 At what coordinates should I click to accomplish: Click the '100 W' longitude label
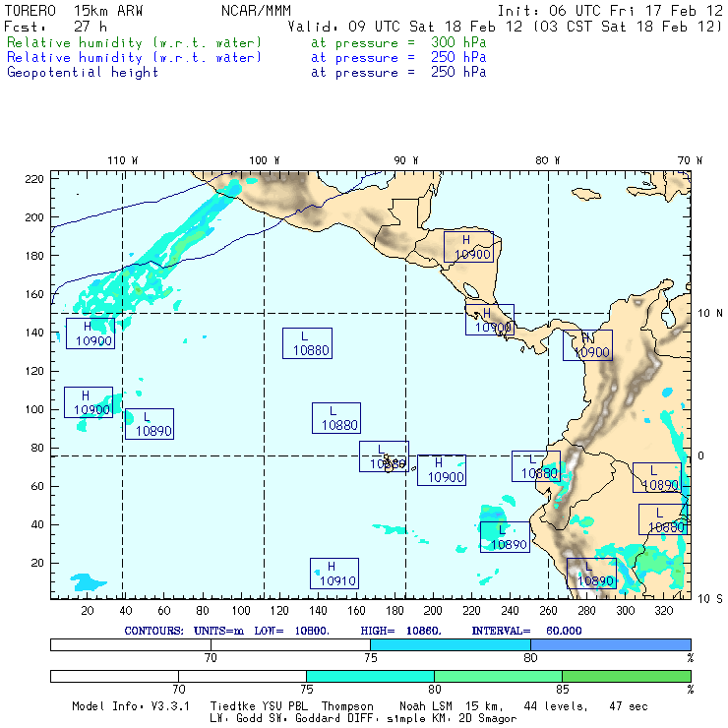click(265, 160)
